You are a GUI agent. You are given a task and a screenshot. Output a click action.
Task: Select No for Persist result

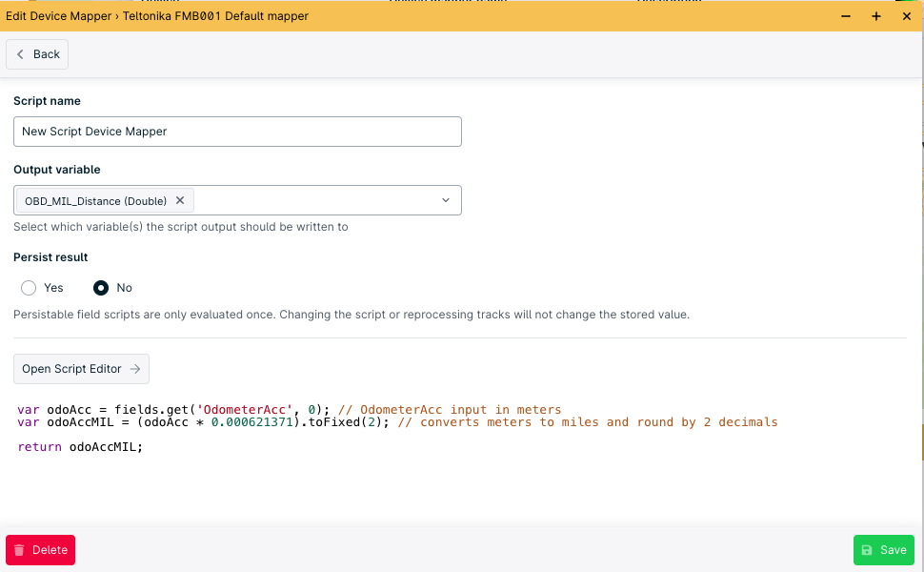click(101, 288)
